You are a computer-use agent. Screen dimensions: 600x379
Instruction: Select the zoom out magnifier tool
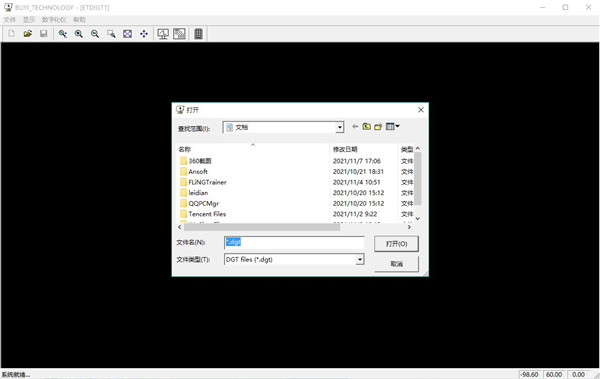95,34
